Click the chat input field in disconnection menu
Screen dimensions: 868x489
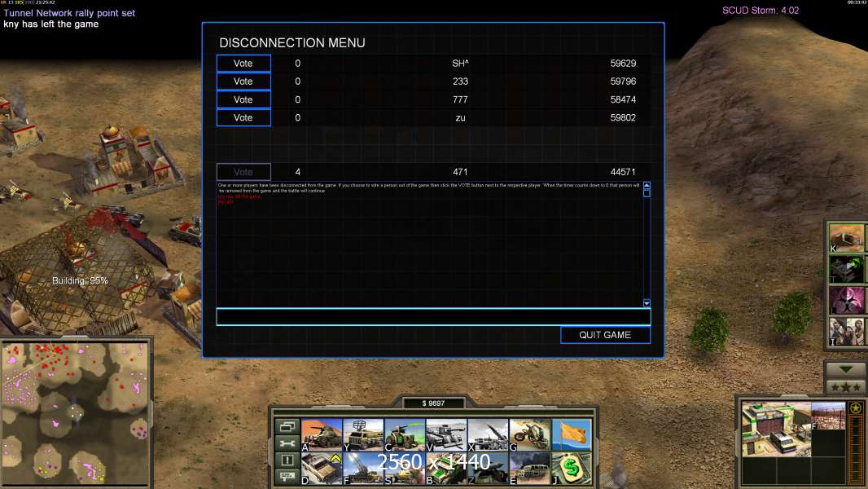tap(433, 317)
